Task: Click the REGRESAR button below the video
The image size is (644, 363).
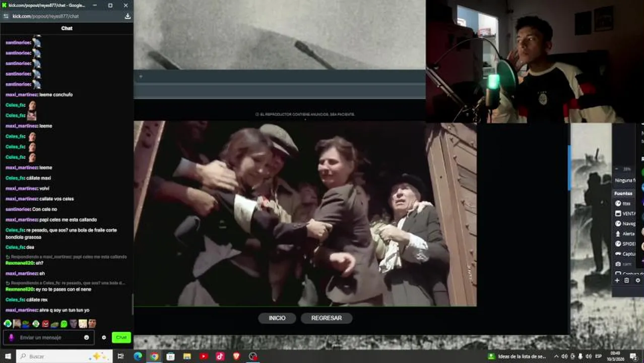Action: (x=327, y=318)
